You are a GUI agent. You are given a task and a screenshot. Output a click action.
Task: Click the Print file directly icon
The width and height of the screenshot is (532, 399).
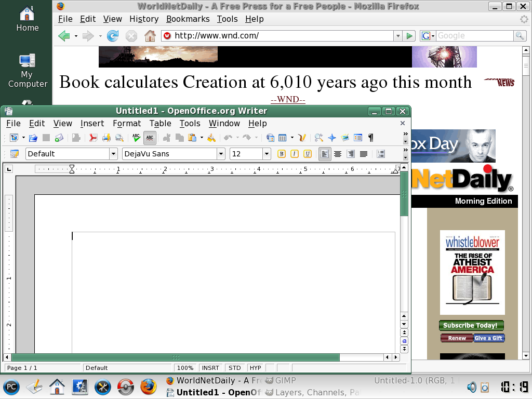coord(106,138)
